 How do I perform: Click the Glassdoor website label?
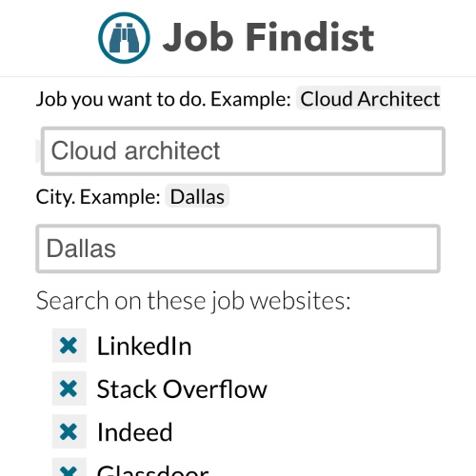(153, 470)
